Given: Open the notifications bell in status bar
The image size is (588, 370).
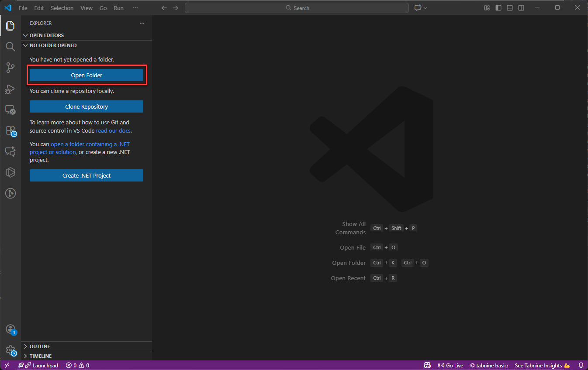Looking at the screenshot, I should [581, 365].
